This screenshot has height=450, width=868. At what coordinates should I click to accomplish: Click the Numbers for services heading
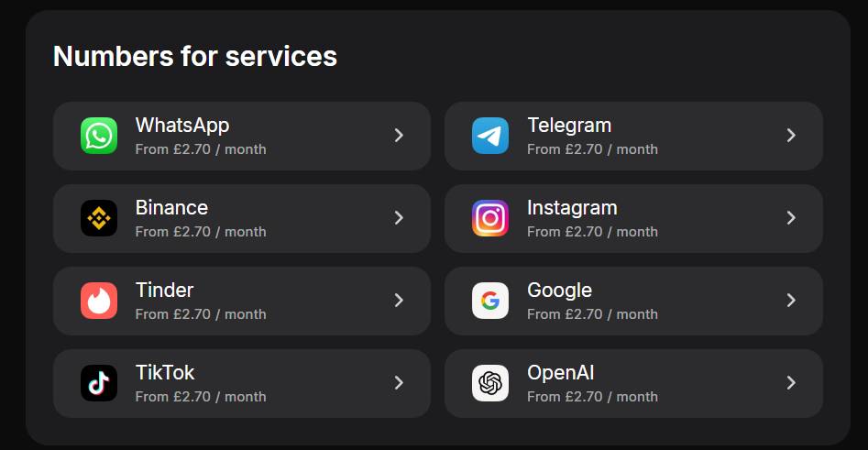(x=195, y=57)
